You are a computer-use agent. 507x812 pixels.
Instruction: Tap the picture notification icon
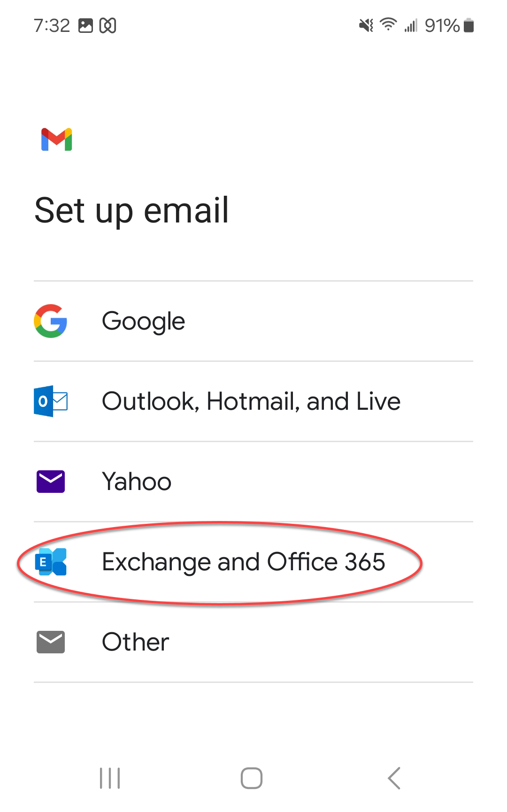(x=85, y=25)
